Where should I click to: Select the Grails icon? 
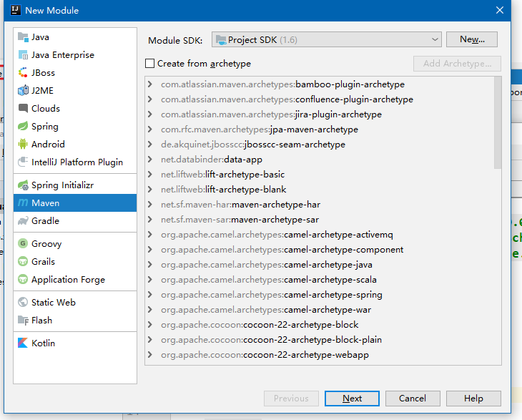coord(23,261)
